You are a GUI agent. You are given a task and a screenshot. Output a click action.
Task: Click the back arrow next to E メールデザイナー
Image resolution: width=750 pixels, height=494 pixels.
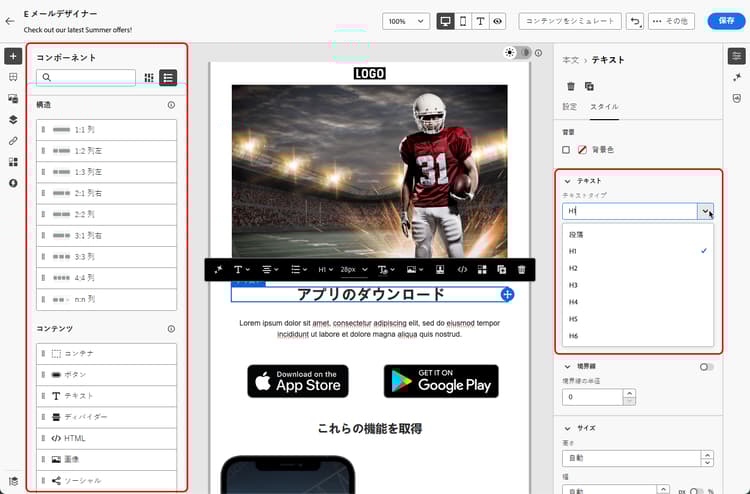click(10, 21)
